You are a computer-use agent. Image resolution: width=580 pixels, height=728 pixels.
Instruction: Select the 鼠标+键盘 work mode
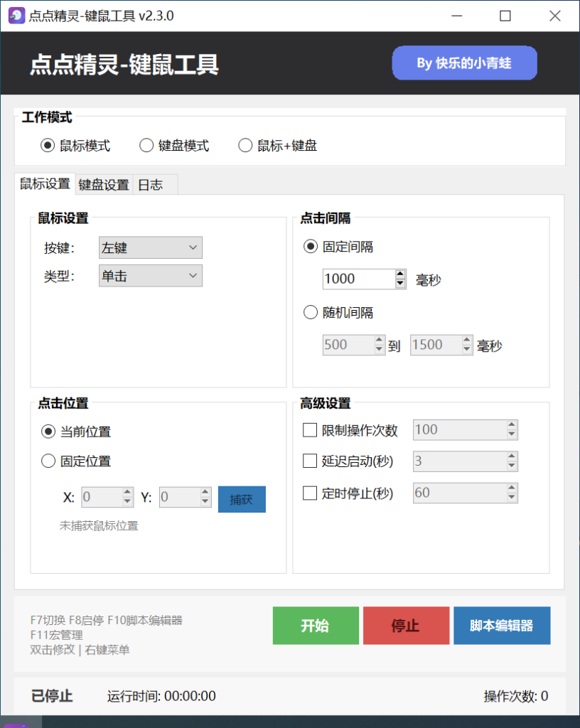(x=245, y=145)
